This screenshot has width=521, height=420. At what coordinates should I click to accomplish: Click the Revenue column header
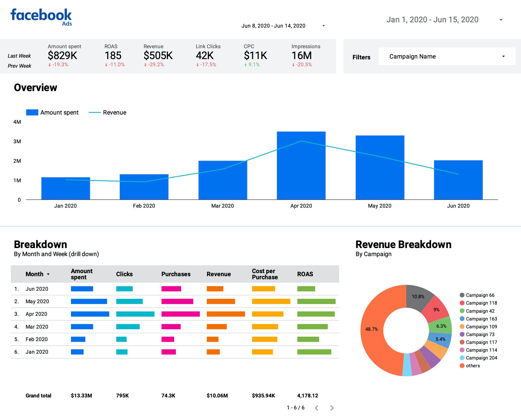(219, 274)
